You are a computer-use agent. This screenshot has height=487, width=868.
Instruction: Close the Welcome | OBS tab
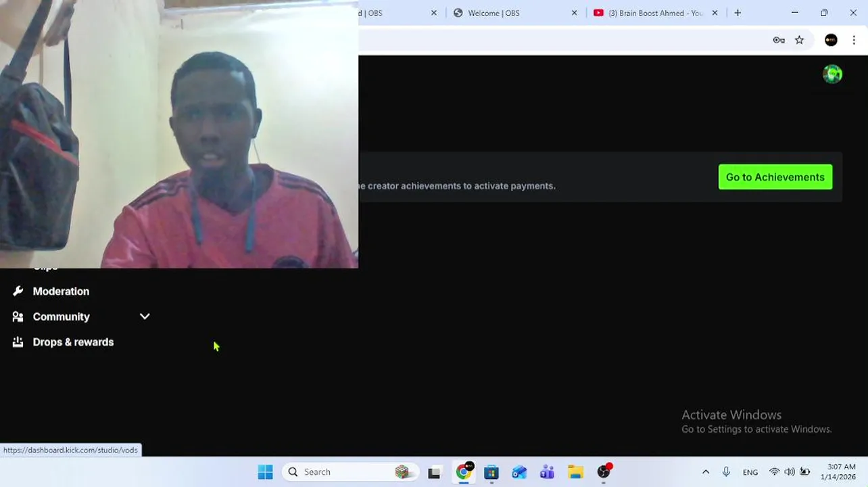tap(575, 13)
